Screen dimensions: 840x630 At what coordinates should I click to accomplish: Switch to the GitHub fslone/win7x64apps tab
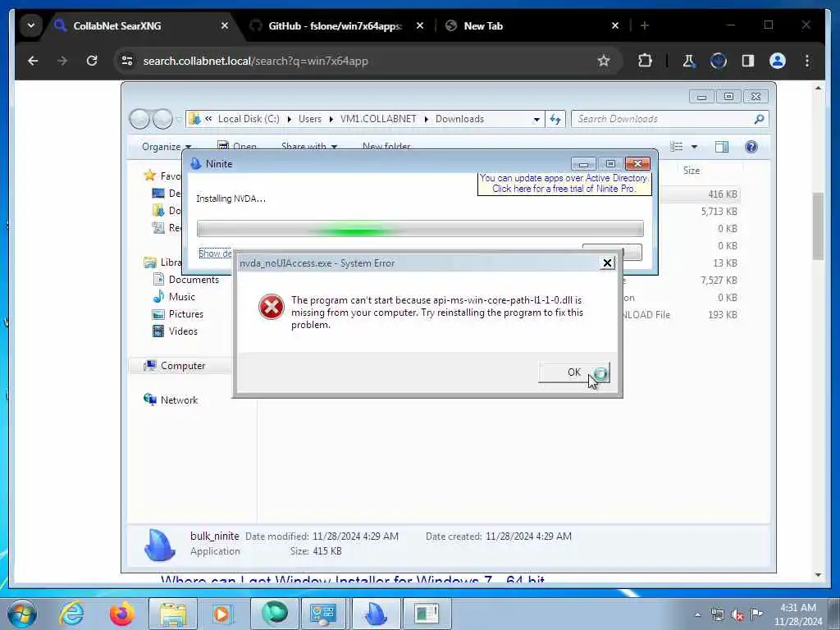pyautogui.click(x=335, y=25)
